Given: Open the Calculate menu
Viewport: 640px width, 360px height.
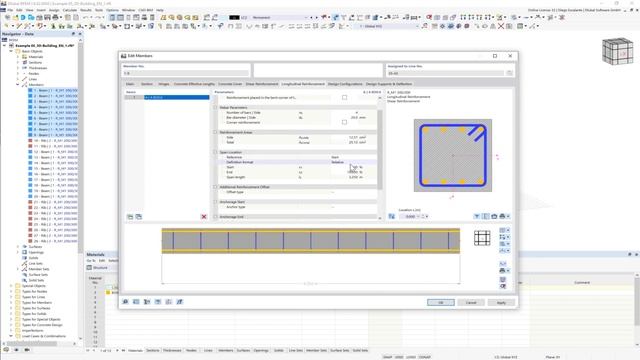Looking at the screenshot, I should pos(70,10).
